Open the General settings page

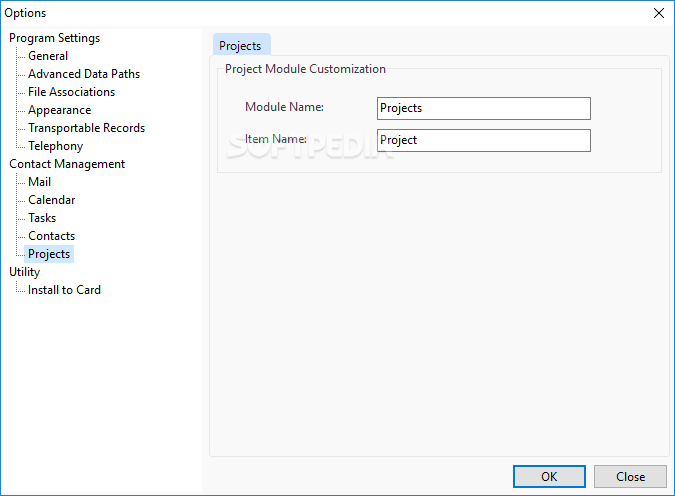(48, 56)
